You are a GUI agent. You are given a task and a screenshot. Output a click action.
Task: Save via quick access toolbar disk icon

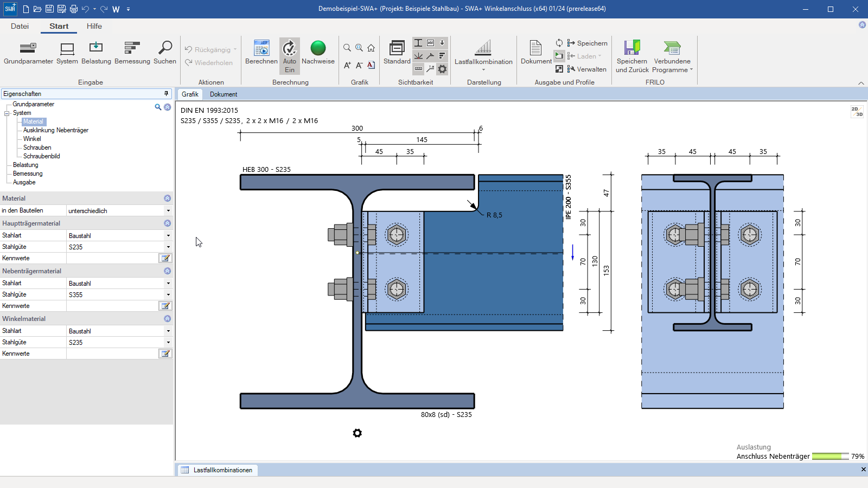(49, 9)
